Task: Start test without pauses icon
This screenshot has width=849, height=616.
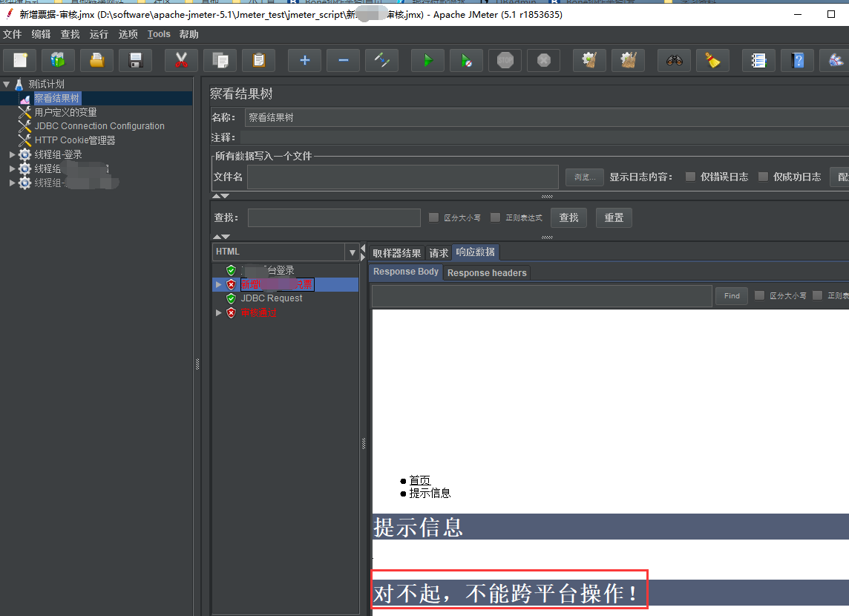Action: 467,60
